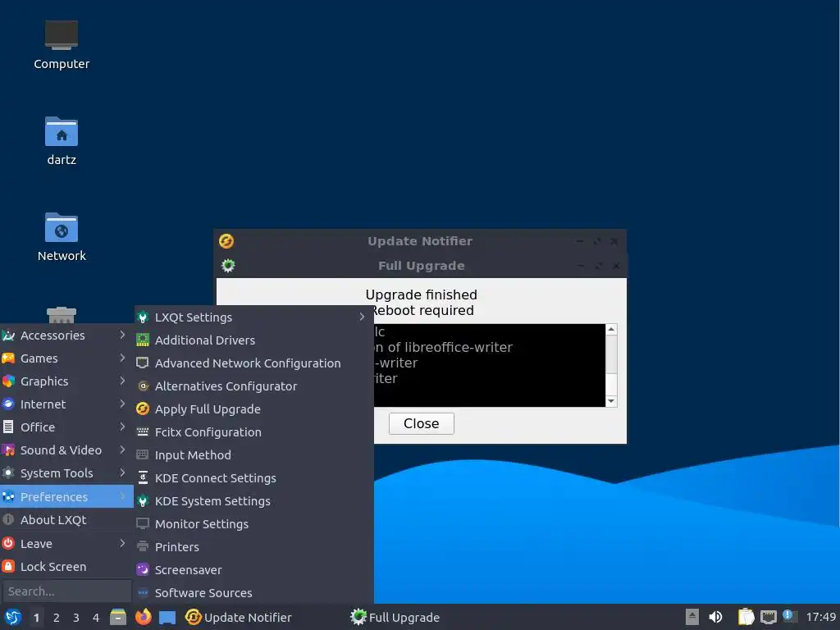The height and width of the screenshot is (630, 840).
Task: Maximize the Full Upgrade window
Action: 598,266
